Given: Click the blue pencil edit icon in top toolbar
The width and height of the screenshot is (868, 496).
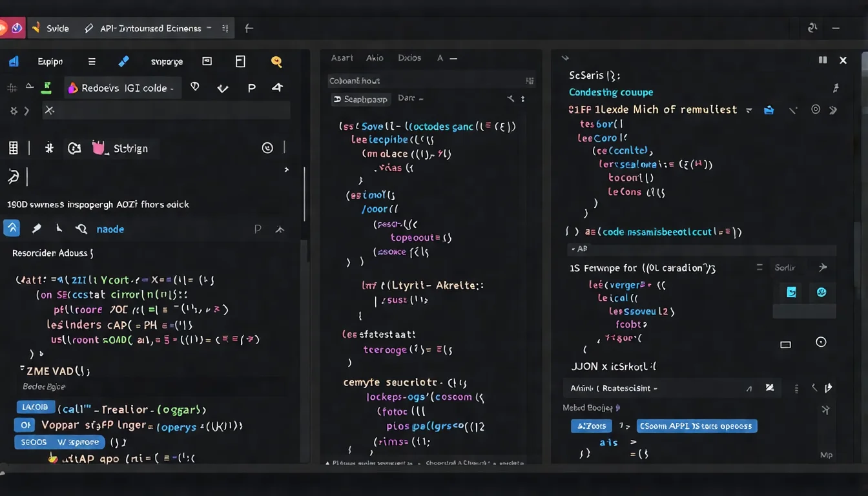Looking at the screenshot, I should [x=123, y=61].
